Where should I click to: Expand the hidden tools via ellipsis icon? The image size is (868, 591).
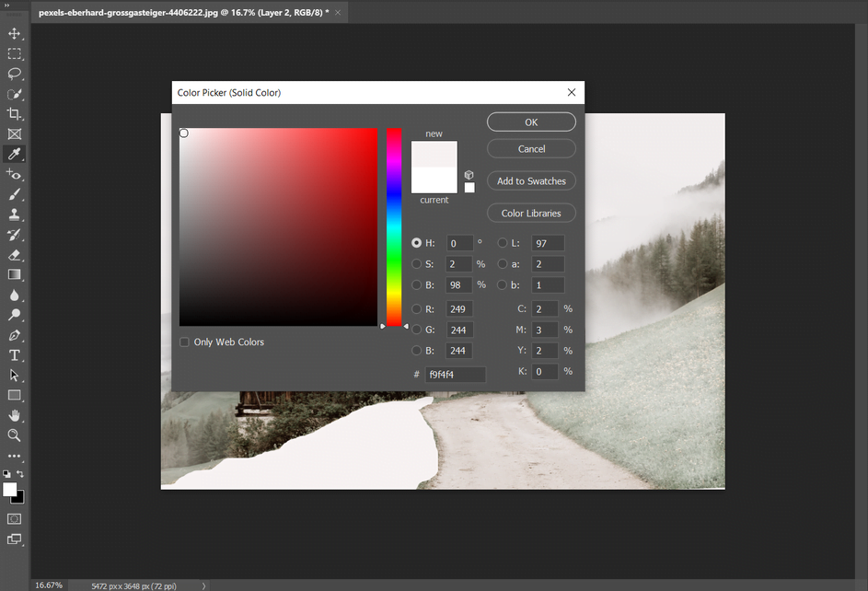14,456
